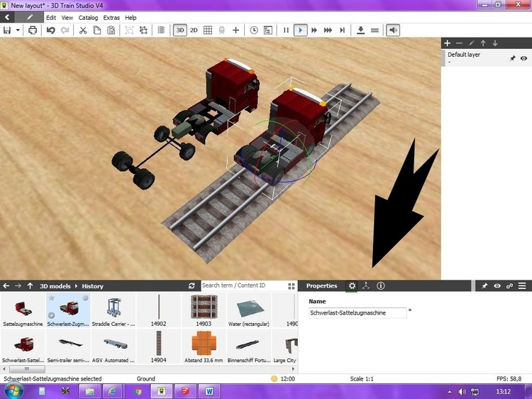
Task: Go back in catalog navigation
Action: [x=6, y=286]
